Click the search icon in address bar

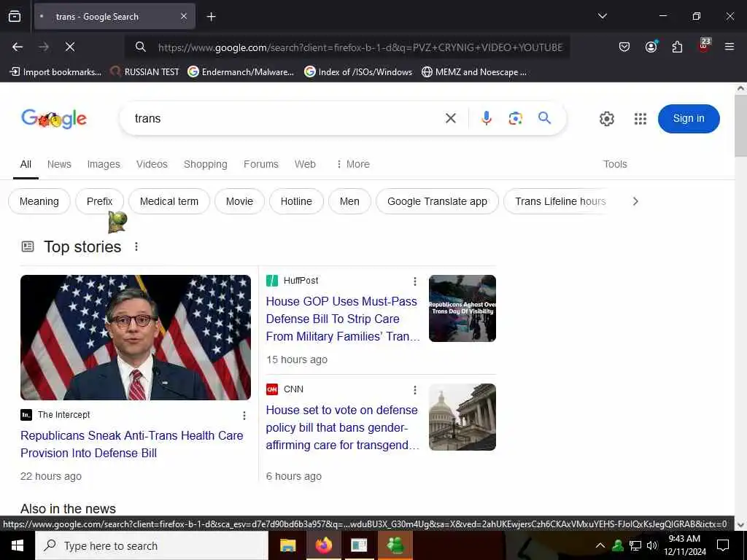141,47
